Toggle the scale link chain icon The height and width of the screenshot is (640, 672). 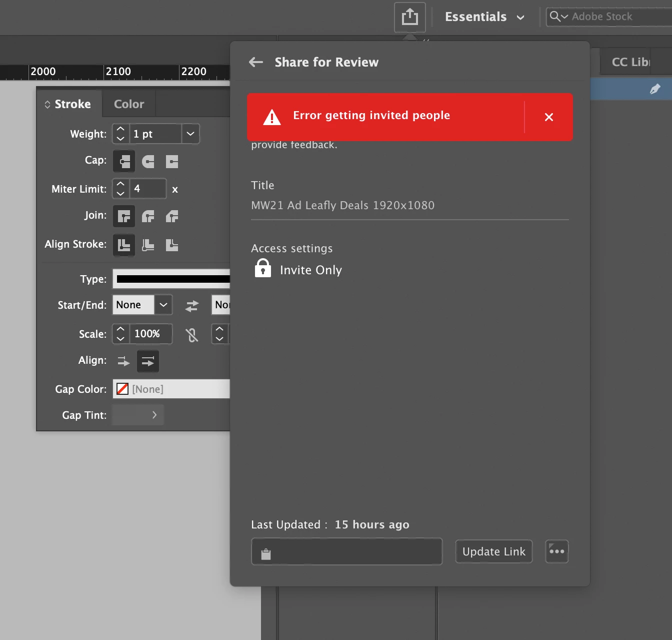(x=192, y=335)
